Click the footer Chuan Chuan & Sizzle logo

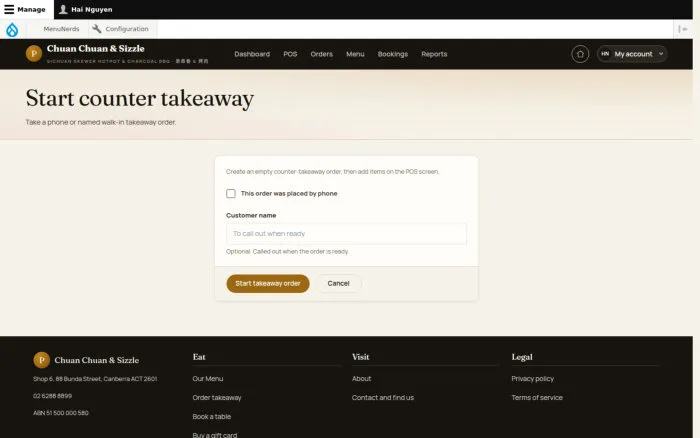point(86,360)
